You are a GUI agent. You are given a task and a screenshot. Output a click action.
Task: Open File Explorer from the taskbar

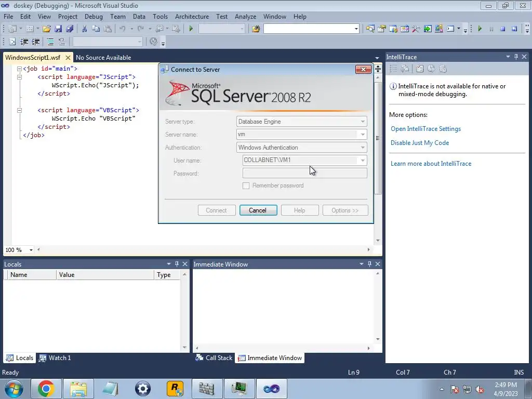(x=78, y=389)
